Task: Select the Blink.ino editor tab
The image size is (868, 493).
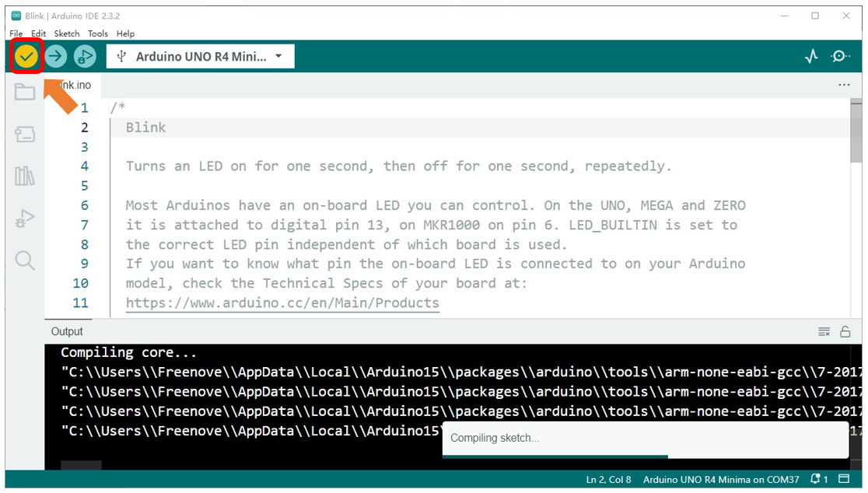Action: (74, 86)
